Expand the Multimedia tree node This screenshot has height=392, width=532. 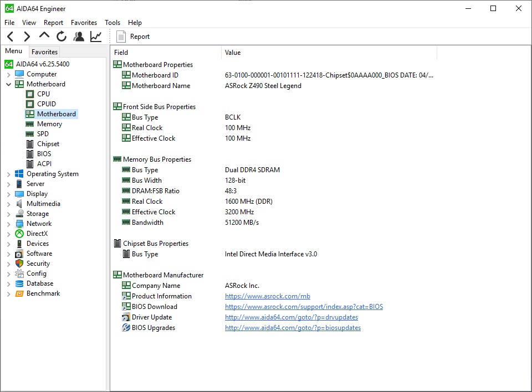pyautogui.click(x=8, y=204)
